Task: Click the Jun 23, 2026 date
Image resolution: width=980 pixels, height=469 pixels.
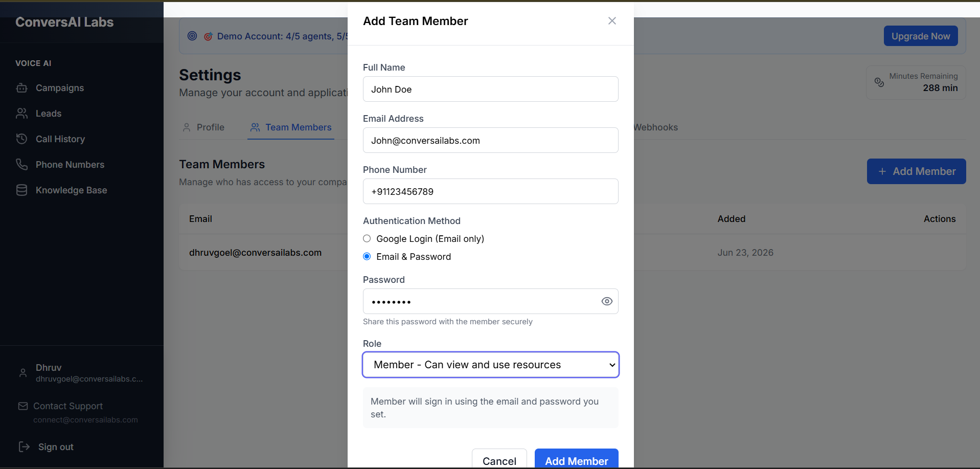Action: (x=745, y=253)
